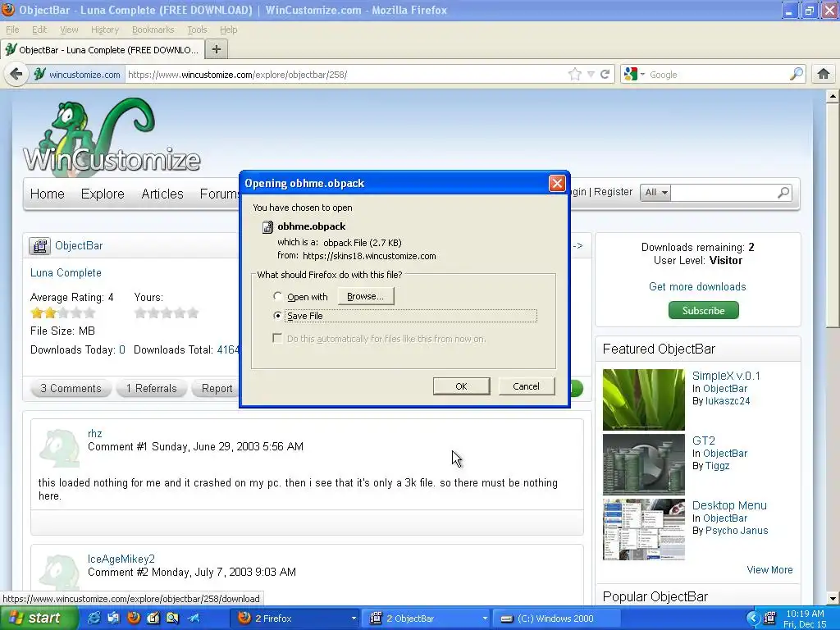Click the page scrollbar down arrow

pos(832,598)
